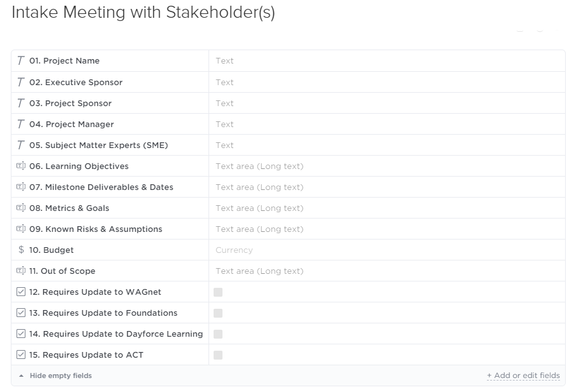Click Hide empty fields text
The height and width of the screenshot is (392, 574).
tap(61, 375)
